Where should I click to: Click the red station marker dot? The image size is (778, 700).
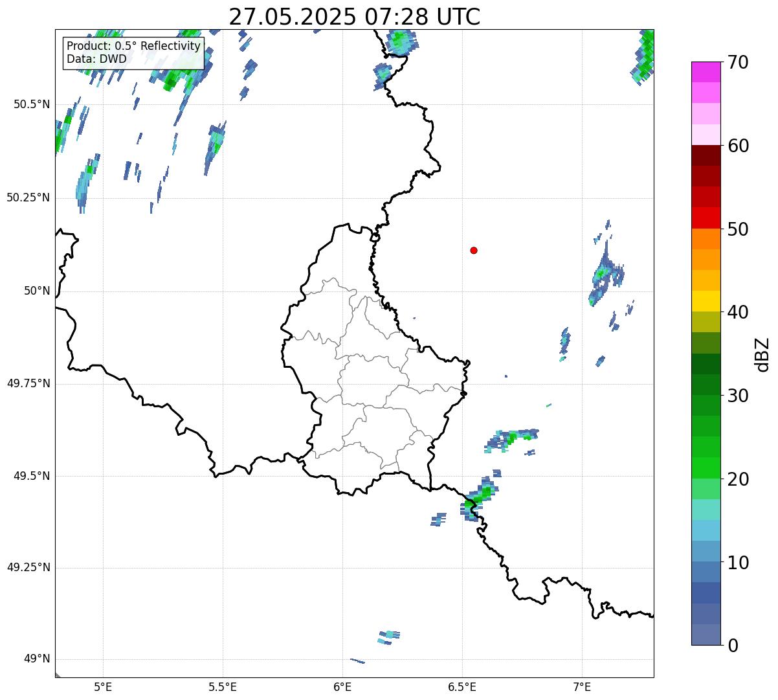pos(474,250)
